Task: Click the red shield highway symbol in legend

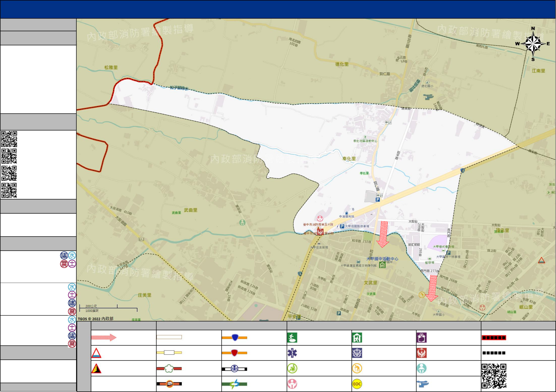Action: pyautogui.click(x=235, y=353)
